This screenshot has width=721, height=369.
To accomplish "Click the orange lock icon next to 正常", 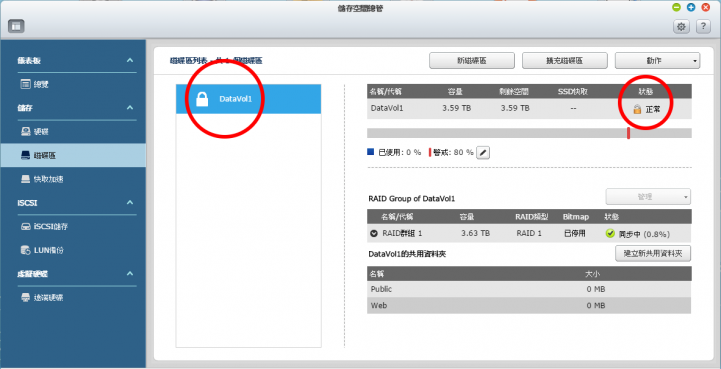I will [x=637, y=109].
